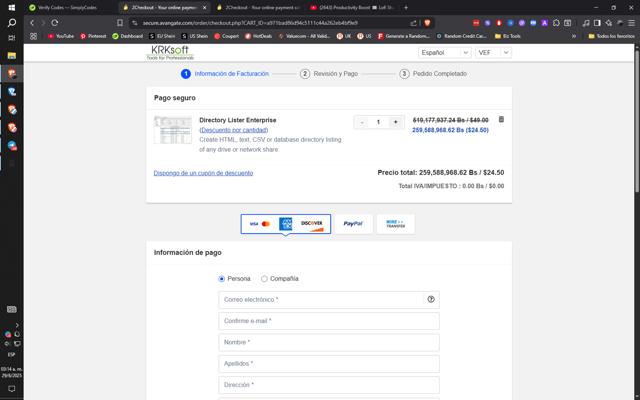Open the Dashboard bookmark
Viewport: 640px width, 400px height.
pos(127,36)
